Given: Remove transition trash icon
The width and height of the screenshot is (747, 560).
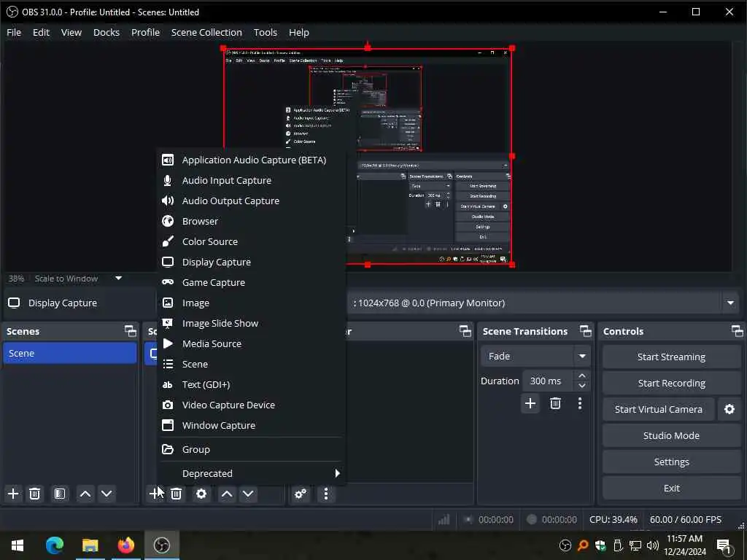Looking at the screenshot, I should click(555, 404).
